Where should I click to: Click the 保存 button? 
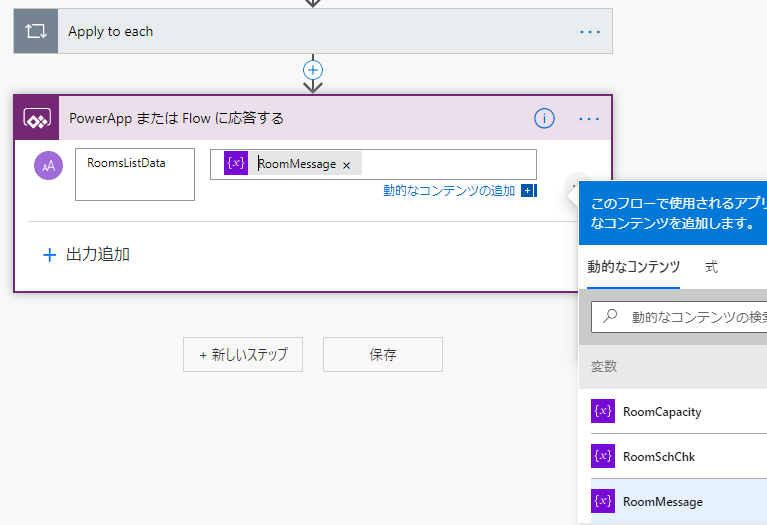pyautogui.click(x=383, y=354)
